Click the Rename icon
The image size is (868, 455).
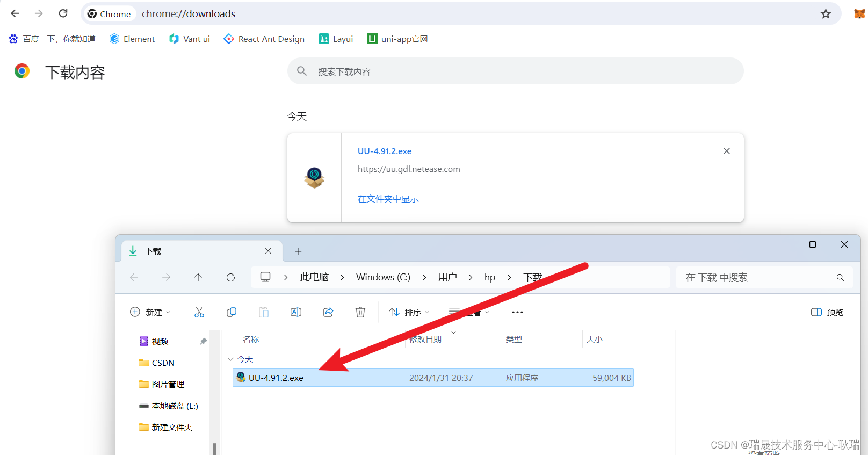pos(296,312)
